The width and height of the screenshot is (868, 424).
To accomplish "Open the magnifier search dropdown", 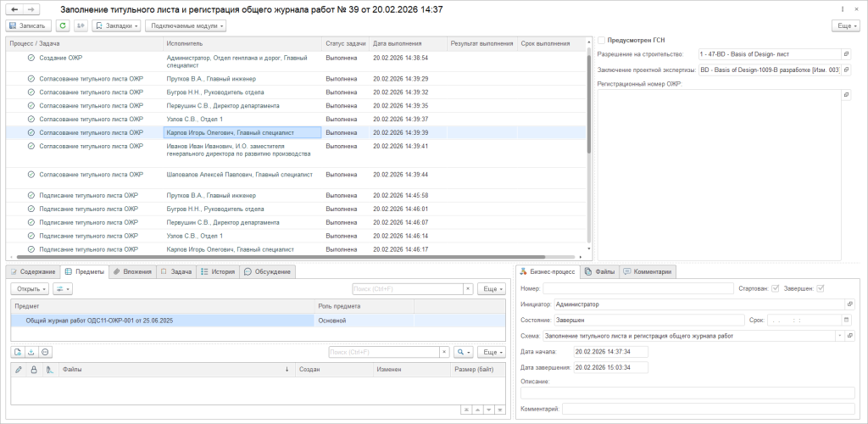I will tap(464, 352).
